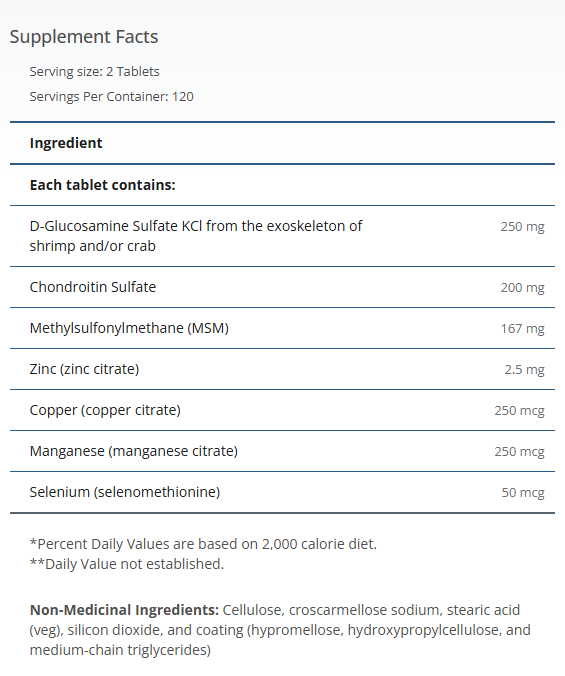Click the 2.5 mg zinc amount
The image size is (565, 676).
[x=524, y=369]
